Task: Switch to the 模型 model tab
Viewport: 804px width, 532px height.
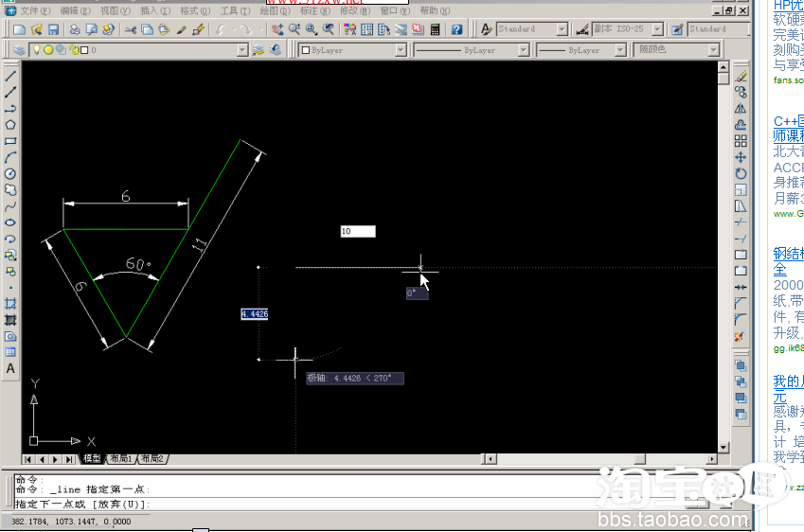Action: [x=92, y=459]
